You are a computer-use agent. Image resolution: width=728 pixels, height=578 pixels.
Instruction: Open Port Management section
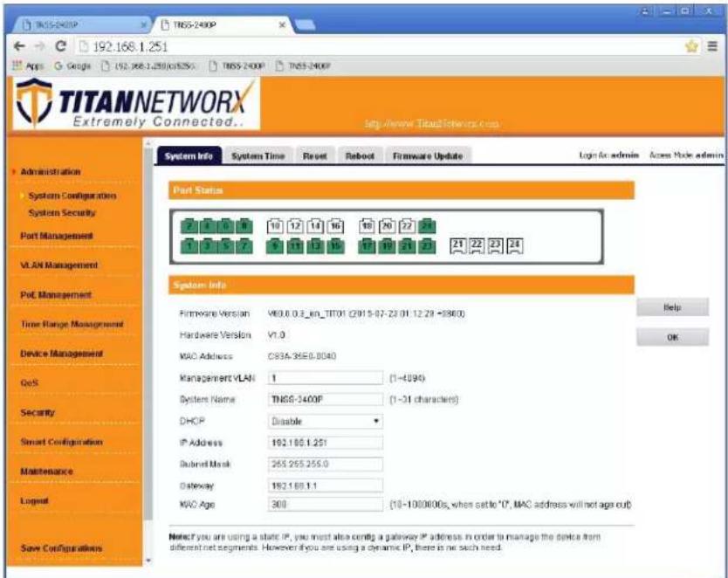(x=57, y=237)
